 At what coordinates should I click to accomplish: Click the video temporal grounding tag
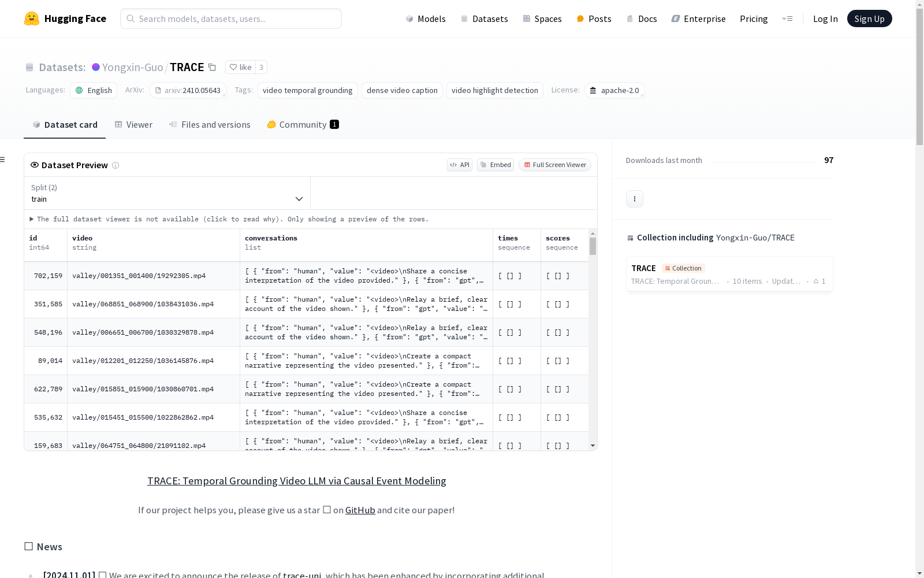coord(307,90)
